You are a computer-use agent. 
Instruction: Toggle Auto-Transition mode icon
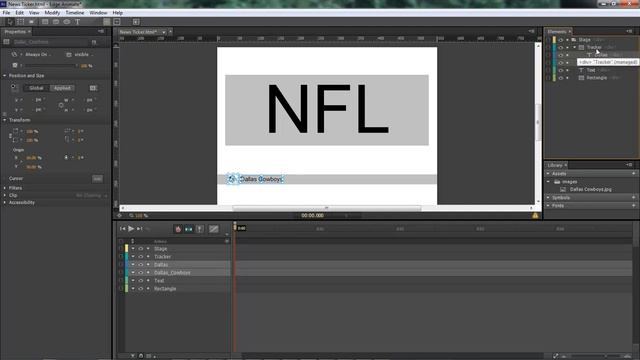[189, 229]
